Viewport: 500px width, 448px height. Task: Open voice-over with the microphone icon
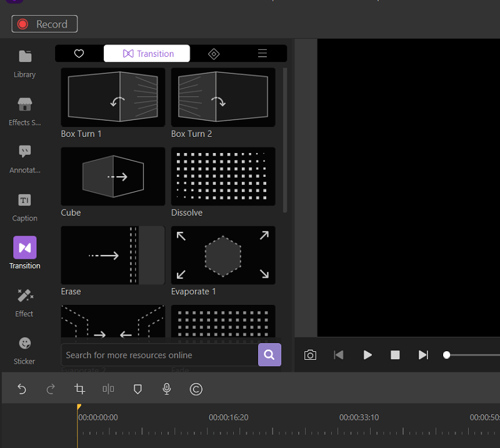click(x=167, y=389)
